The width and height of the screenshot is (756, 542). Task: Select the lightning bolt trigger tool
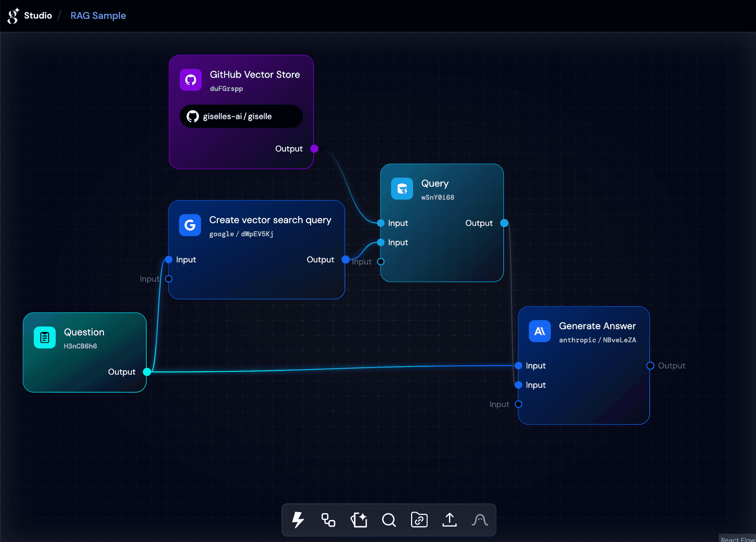(298, 520)
